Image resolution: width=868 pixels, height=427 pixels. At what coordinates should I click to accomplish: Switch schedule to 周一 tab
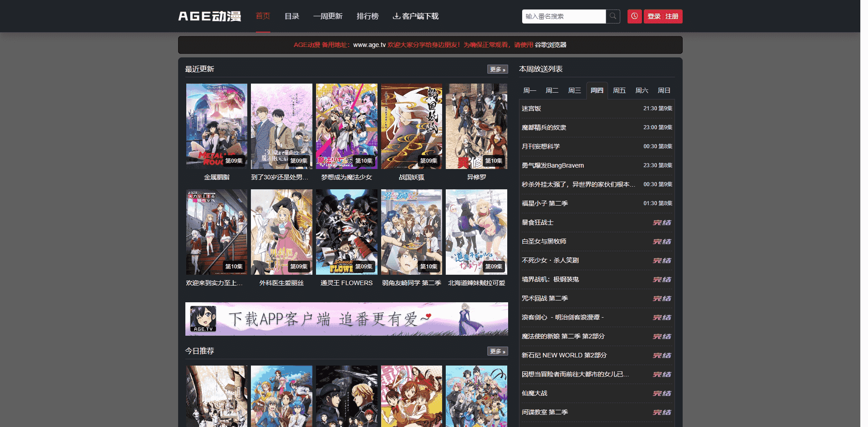[529, 90]
